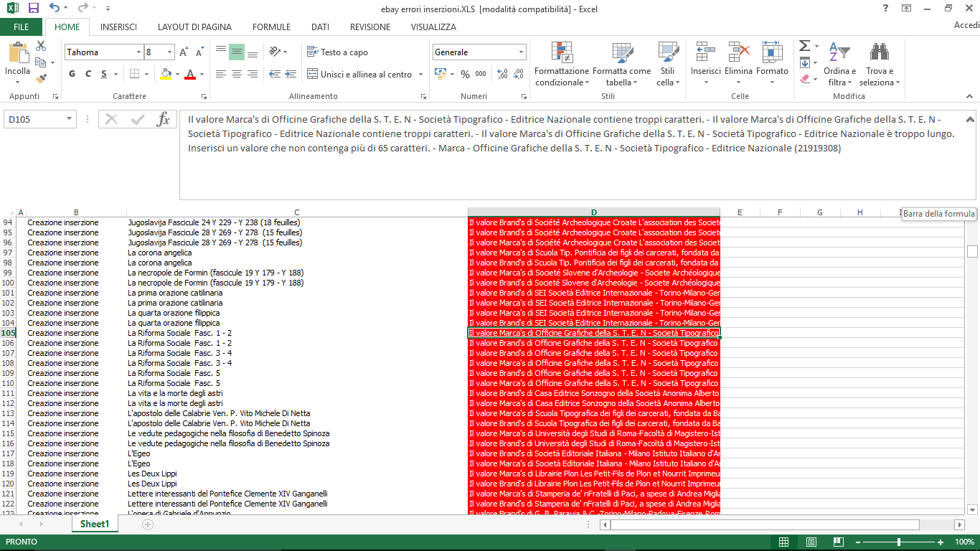
Task: Open the Carattere dialog launcher
Action: click(x=204, y=96)
